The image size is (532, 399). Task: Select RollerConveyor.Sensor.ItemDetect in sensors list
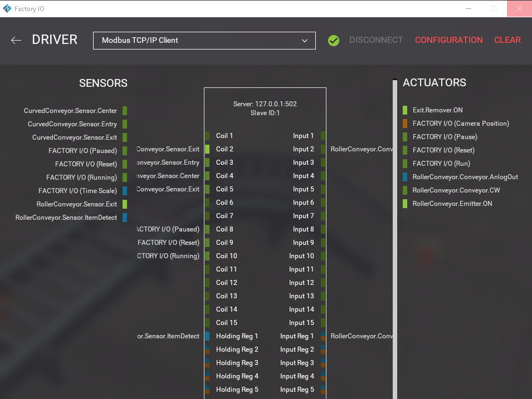pos(66,217)
